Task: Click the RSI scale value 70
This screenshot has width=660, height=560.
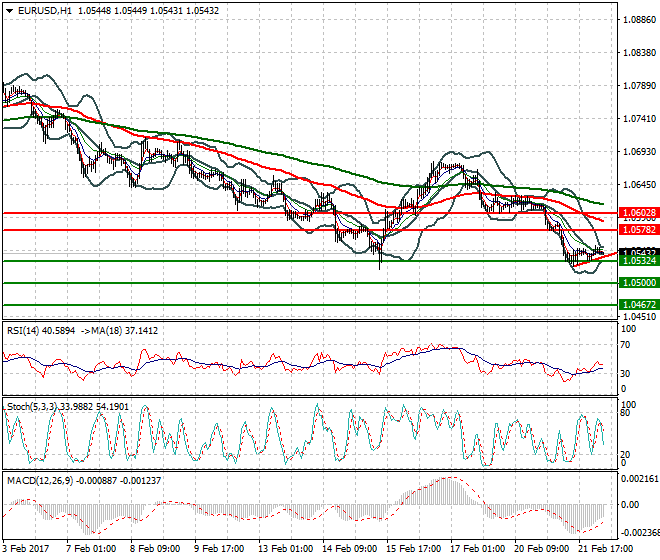Action: tap(627, 345)
